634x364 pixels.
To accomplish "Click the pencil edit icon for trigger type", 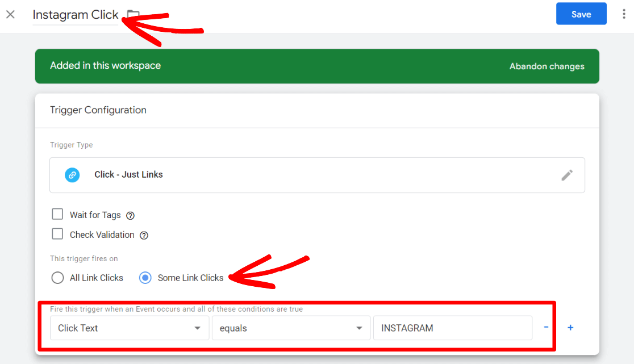I will [x=566, y=175].
